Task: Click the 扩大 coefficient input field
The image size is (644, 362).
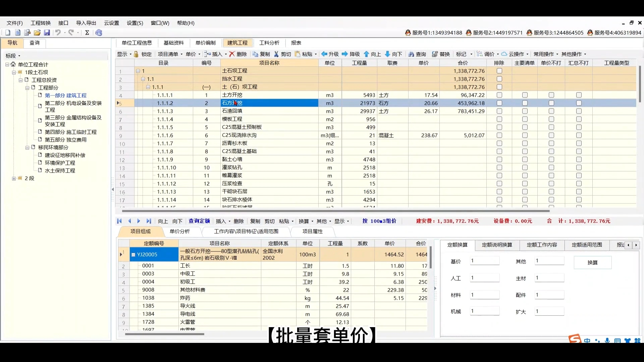Action: (549, 311)
